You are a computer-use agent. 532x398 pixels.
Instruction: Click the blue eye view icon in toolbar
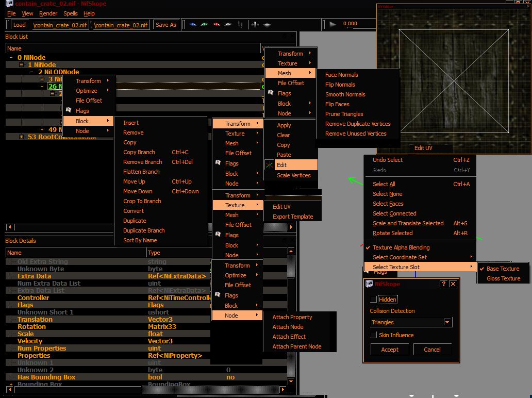tap(193, 24)
